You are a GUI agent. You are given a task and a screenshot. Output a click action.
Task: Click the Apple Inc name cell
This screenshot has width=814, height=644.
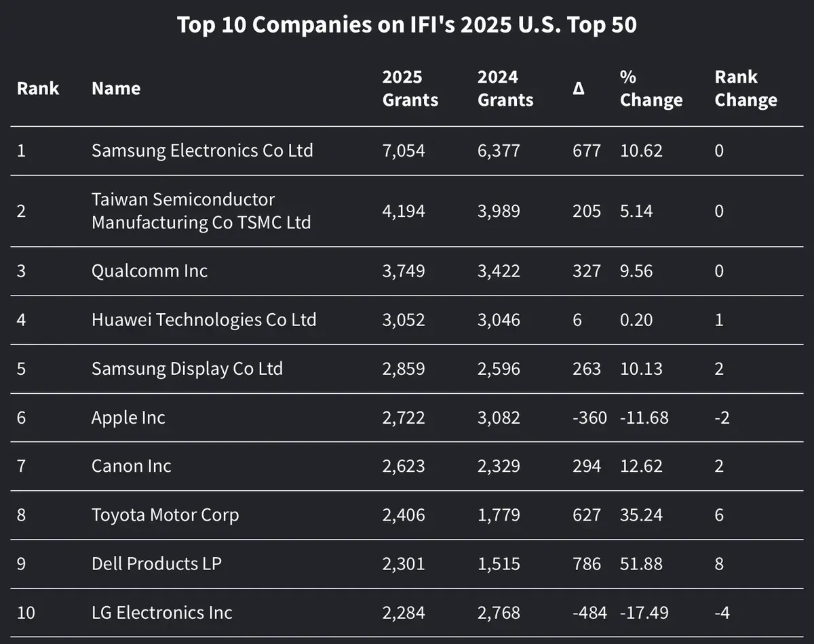coord(128,418)
